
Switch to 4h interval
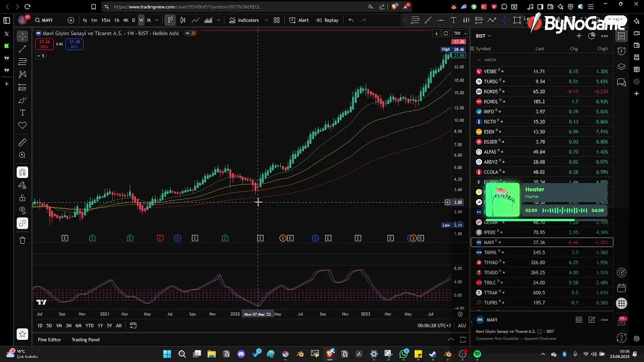coord(125,20)
